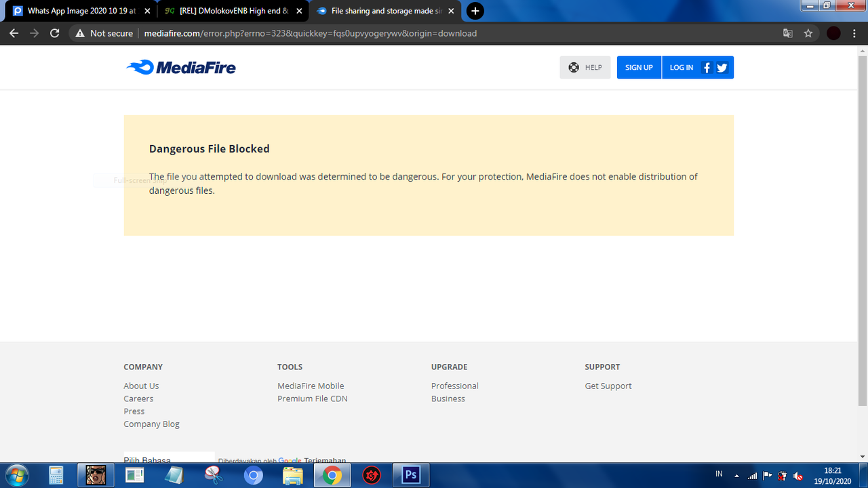Open the Chrome profile avatar

coord(833,33)
